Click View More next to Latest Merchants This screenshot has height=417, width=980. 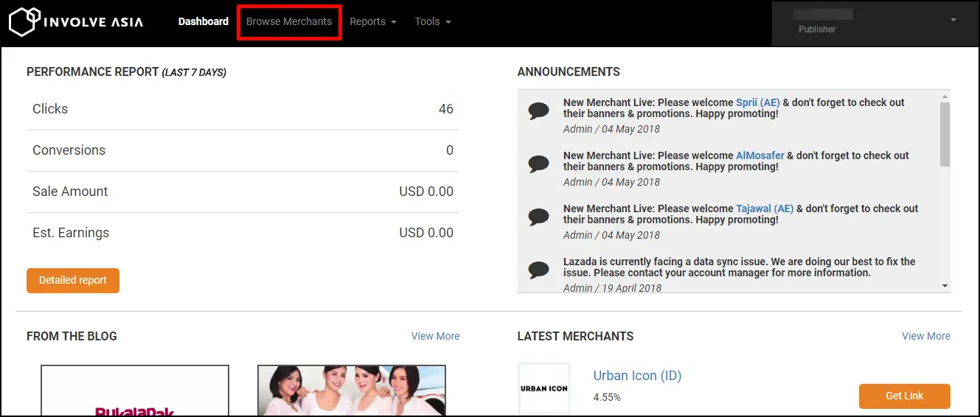(x=926, y=336)
